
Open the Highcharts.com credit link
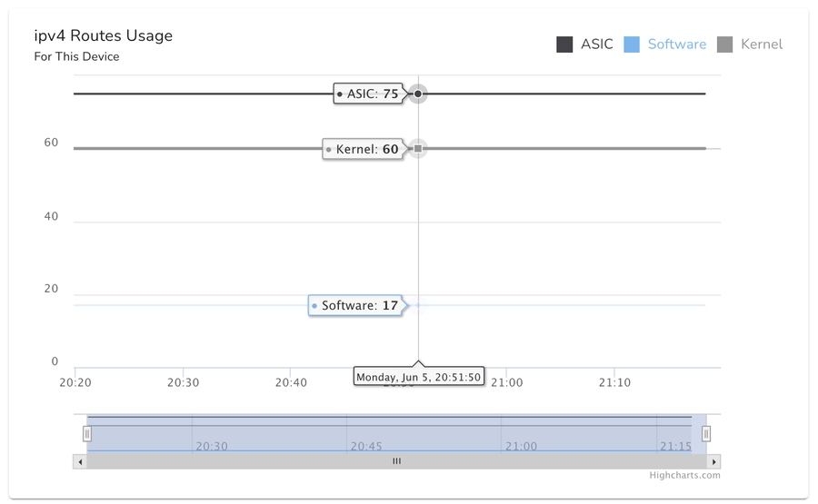(x=684, y=475)
